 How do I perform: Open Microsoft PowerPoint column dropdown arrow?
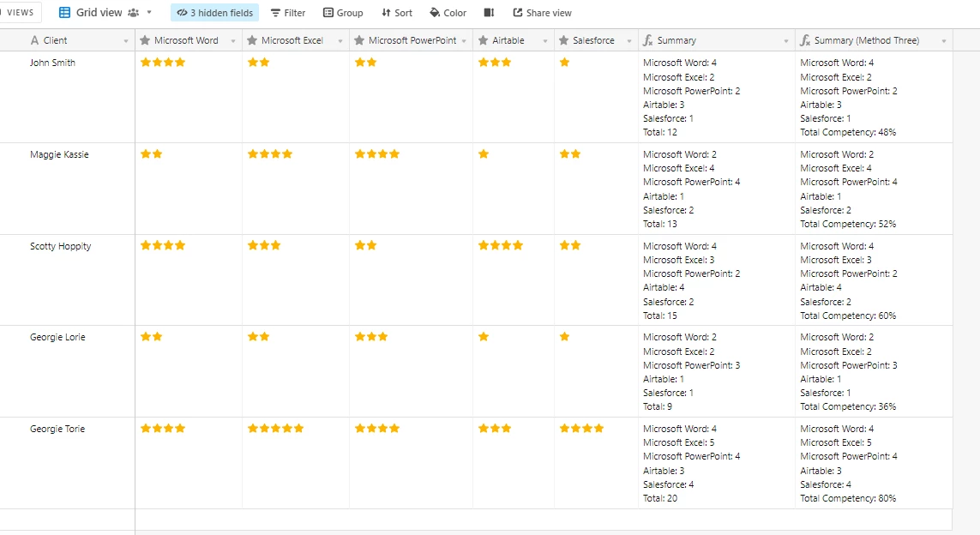(464, 41)
